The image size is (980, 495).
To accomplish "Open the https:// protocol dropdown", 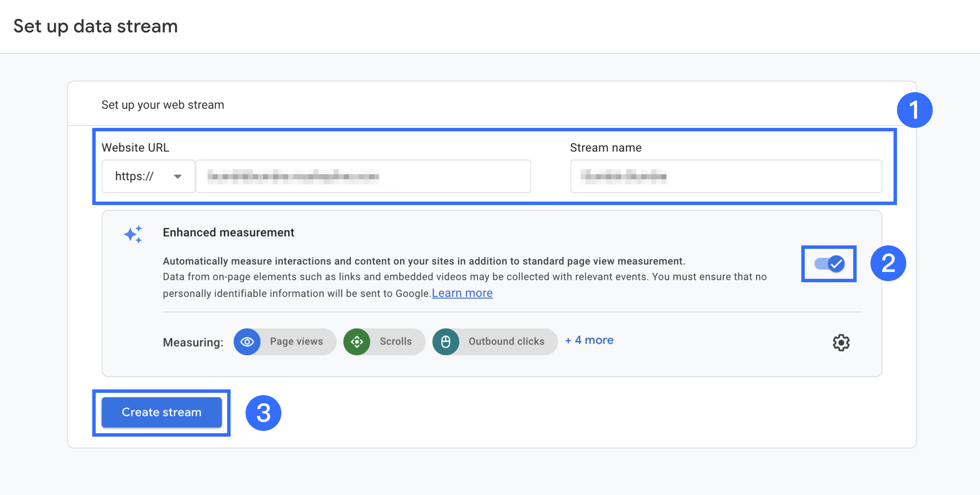I will coord(148,176).
